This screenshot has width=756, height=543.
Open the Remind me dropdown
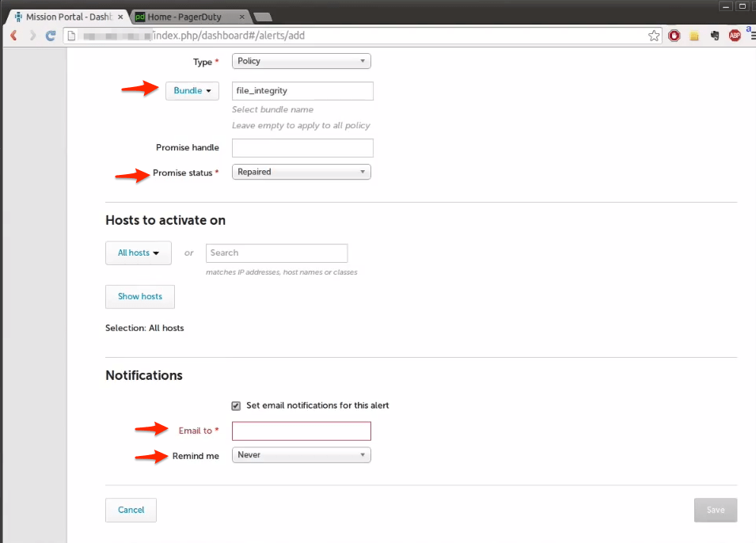pos(301,454)
